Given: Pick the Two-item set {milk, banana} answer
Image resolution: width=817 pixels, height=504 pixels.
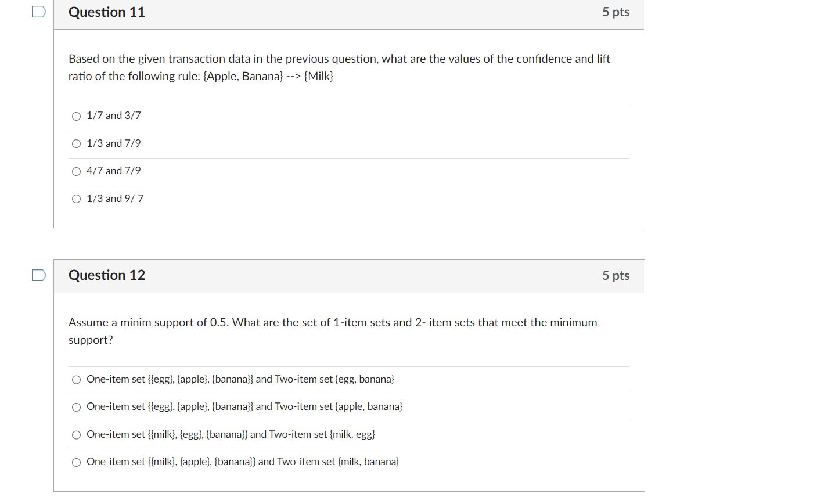Looking at the screenshot, I should point(76,462).
